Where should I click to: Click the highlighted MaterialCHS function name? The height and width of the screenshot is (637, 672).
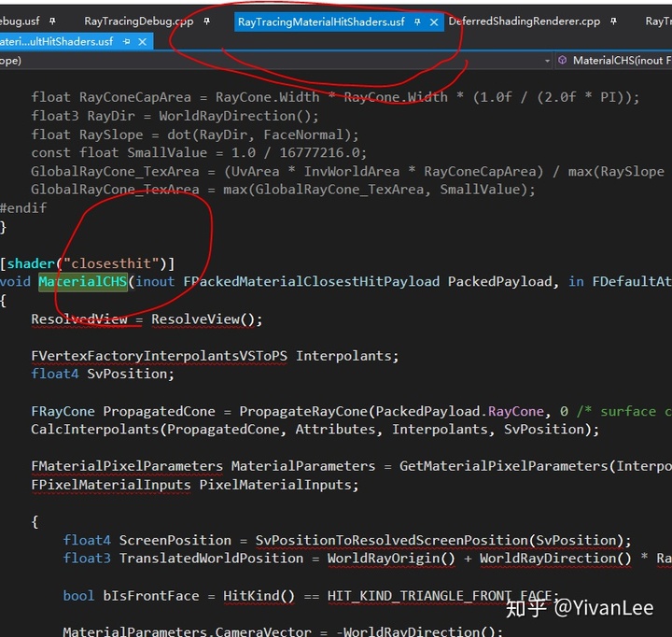click(x=83, y=282)
